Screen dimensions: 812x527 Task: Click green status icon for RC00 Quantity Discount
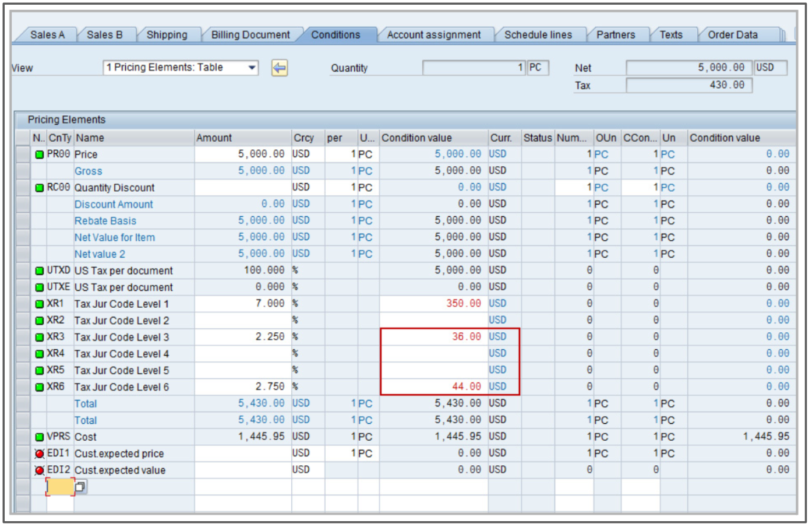[x=39, y=188]
